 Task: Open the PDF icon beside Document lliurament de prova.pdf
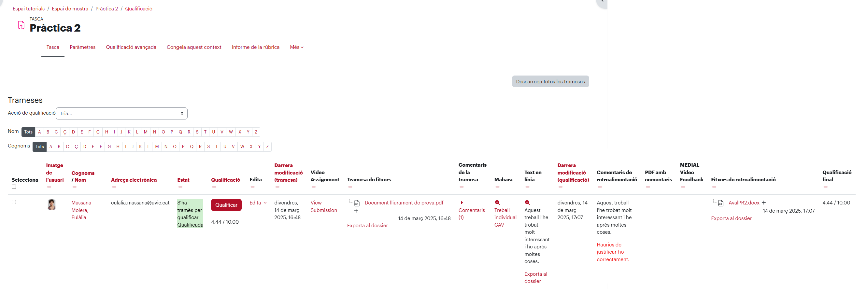[357, 203]
